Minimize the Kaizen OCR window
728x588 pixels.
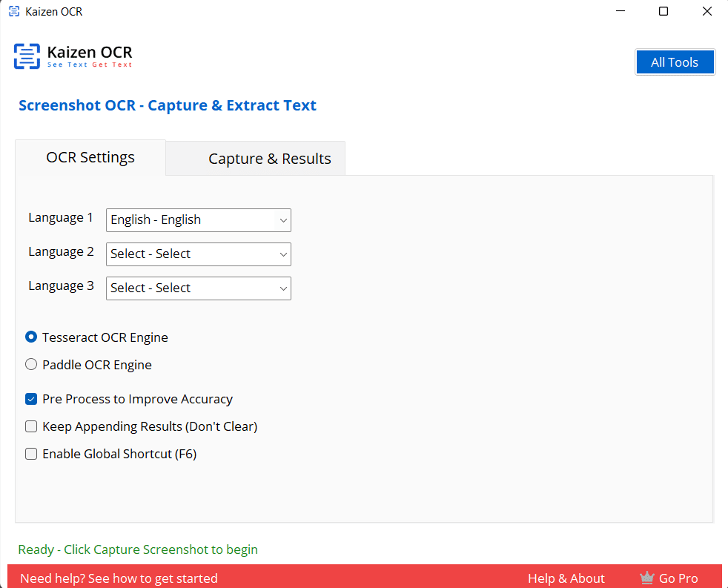click(621, 11)
